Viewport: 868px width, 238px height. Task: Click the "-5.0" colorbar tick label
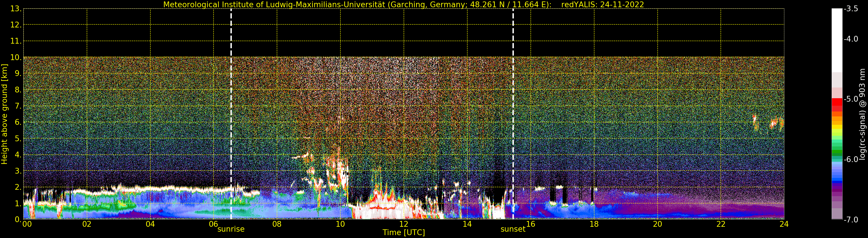(x=851, y=99)
